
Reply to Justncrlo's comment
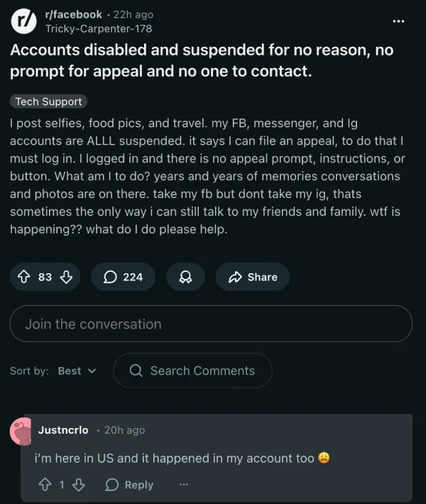[129, 484]
